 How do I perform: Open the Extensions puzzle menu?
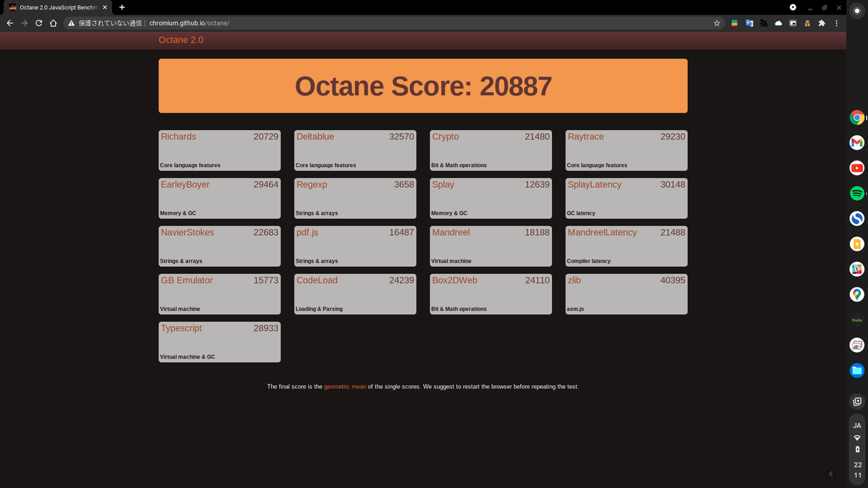pyautogui.click(x=822, y=23)
